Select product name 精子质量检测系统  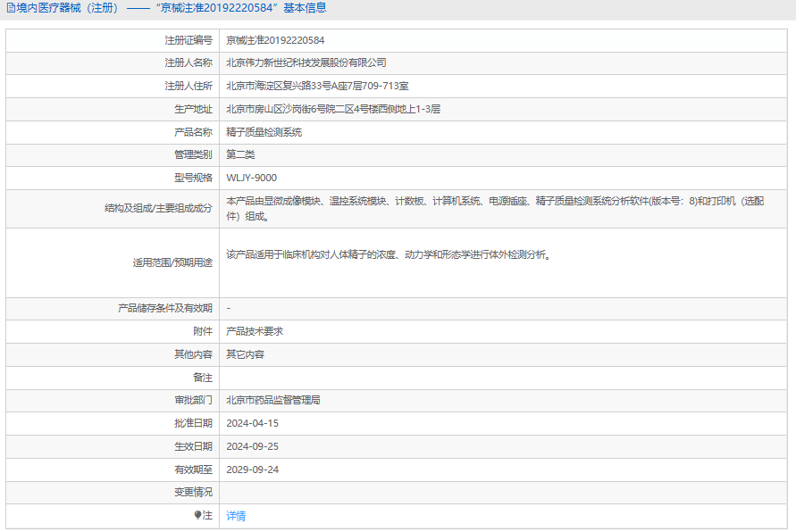coord(264,132)
